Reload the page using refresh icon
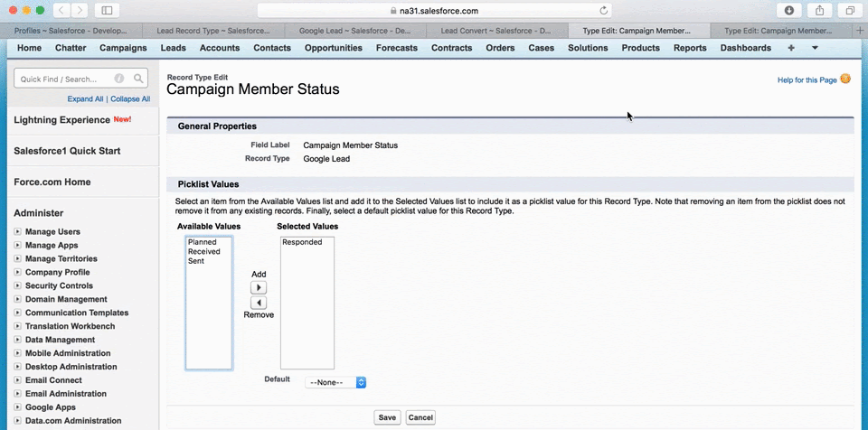Screen dimensions: 868x430 click(603, 11)
